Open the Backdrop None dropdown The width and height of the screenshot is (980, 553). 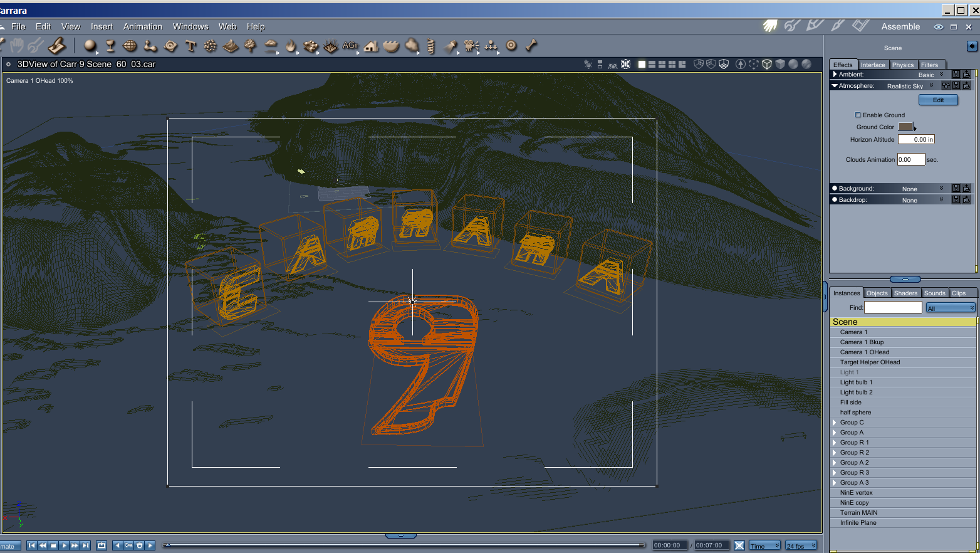(x=922, y=200)
